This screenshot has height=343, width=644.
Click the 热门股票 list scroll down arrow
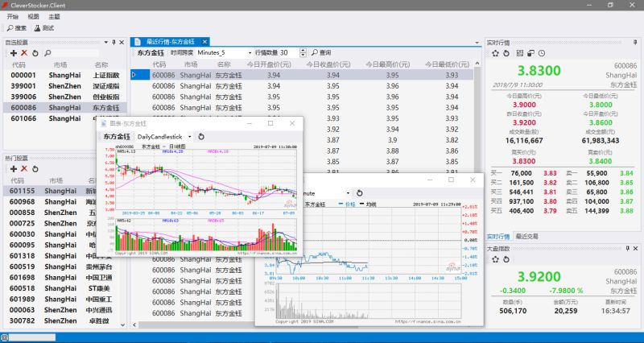pyautogui.click(x=123, y=325)
